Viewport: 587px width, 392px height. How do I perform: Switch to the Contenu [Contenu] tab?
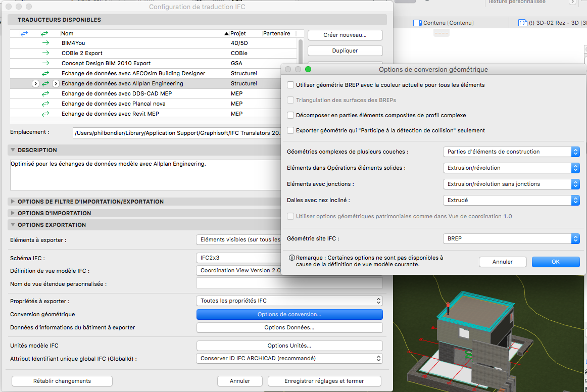[x=443, y=23]
